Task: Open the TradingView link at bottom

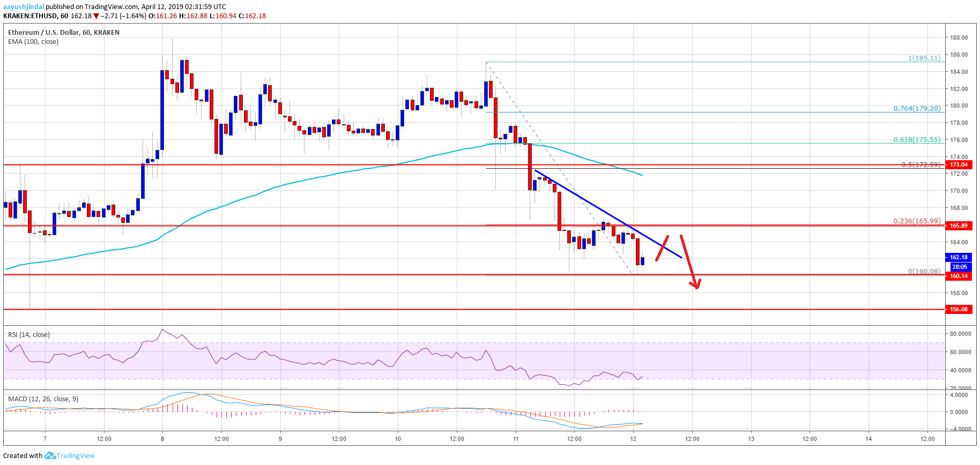Action: coord(76,456)
